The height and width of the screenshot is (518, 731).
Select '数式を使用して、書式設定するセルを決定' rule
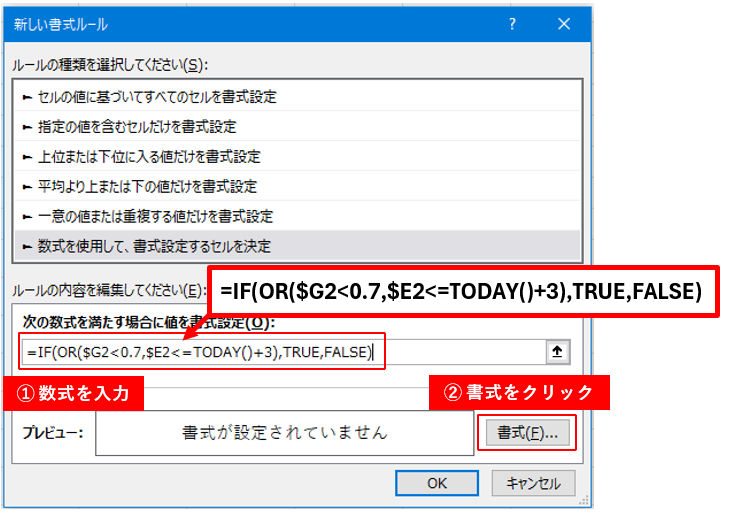click(146, 245)
